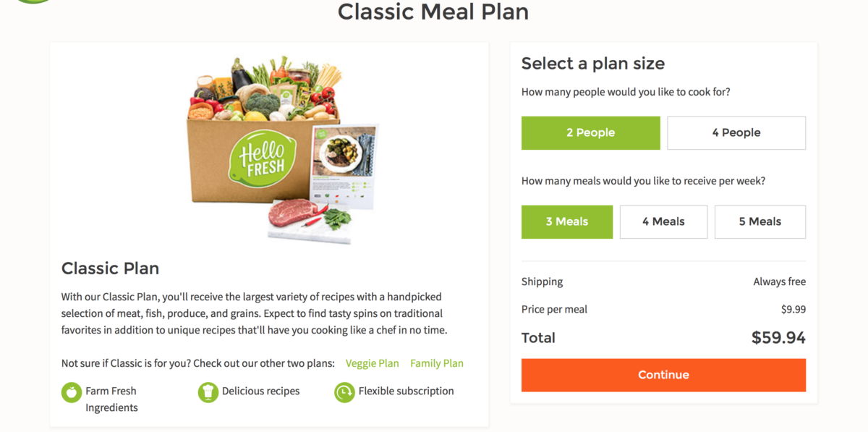Click the Classic Meal Plan page title
Image resolution: width=868 pixels, height=432 pixels.
[433, 12]
